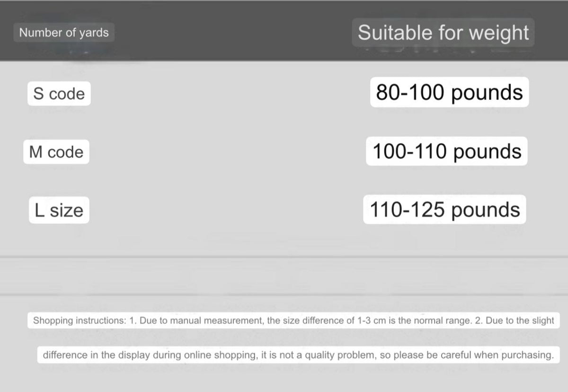The image size is (568, 392).
Task: Click the upper horizontal divider below the L size row
Action: (x=284, y=257)
